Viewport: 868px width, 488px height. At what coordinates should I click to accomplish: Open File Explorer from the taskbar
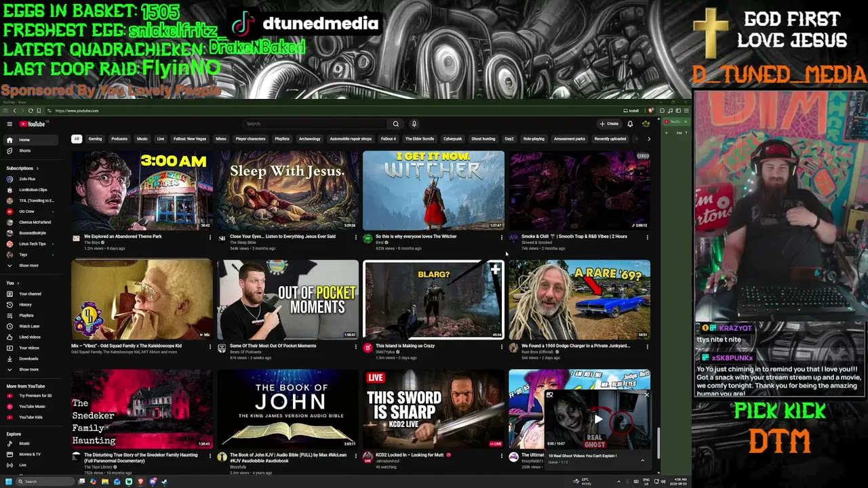pyautogui.click(x=105, y=481)
